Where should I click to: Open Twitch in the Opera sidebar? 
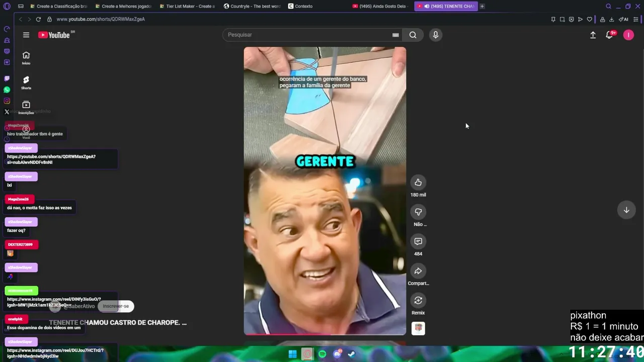(7, 78)
